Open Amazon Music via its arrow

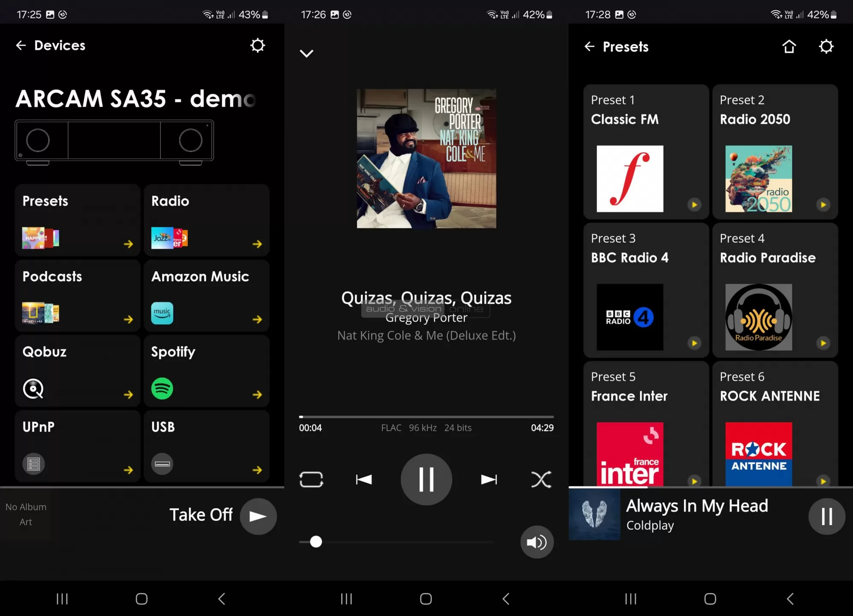click(x=257, y=319)
